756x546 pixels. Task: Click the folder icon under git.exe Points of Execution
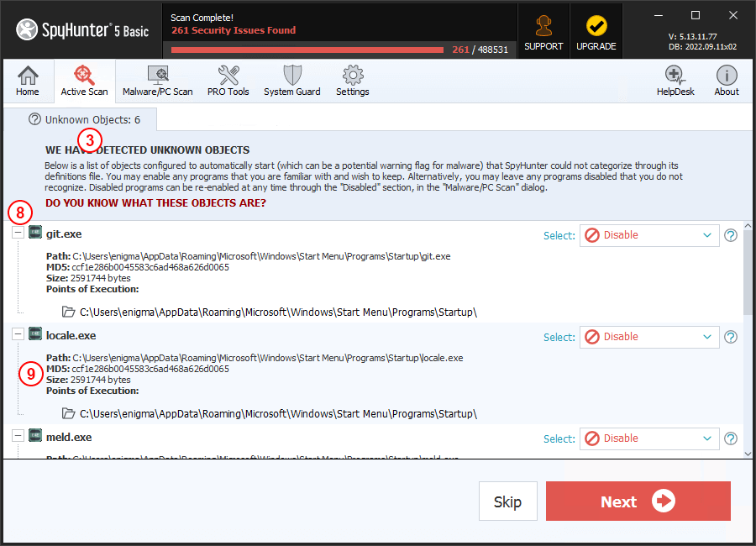[x=68, y=311]
